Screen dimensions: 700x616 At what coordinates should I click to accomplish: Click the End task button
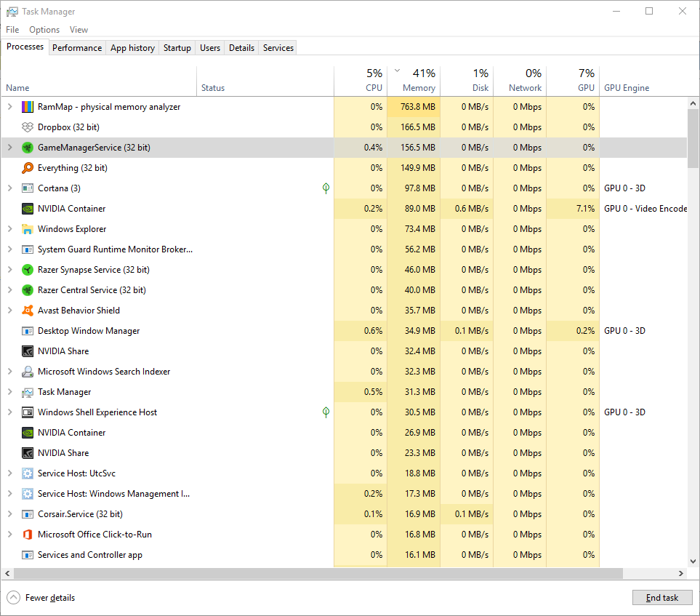click(x=661, y=597)
